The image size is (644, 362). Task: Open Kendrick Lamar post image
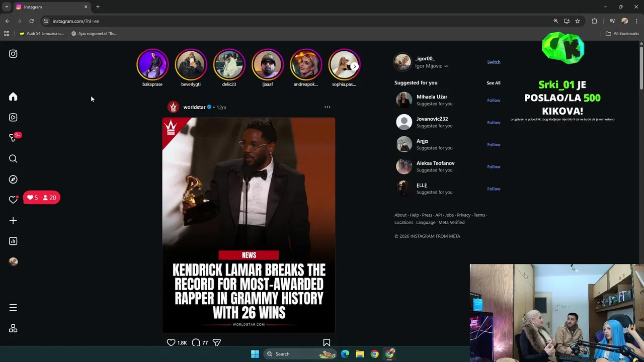[x=249, y=225]
